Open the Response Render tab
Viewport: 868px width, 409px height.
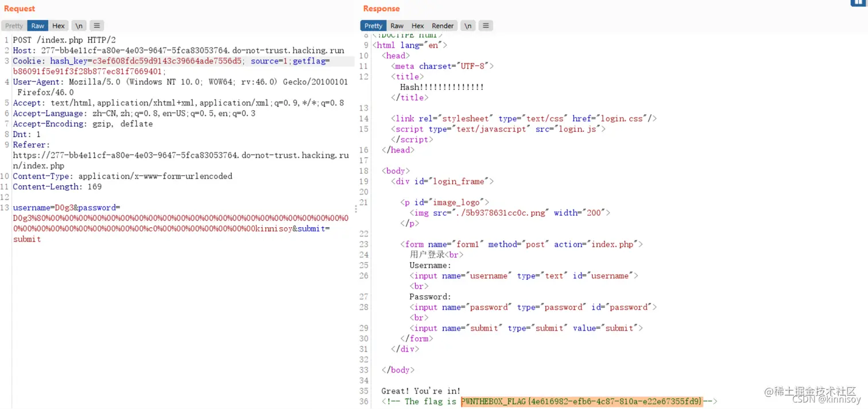click(x=443, y=26)
